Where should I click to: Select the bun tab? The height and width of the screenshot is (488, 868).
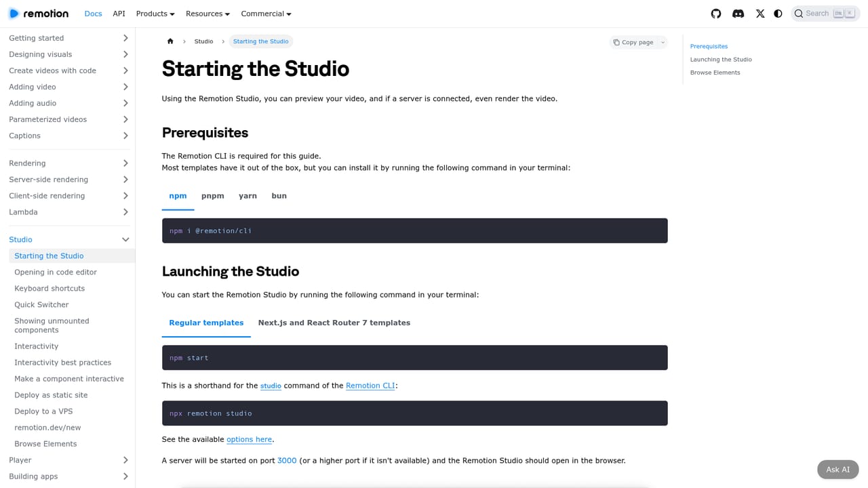(279, 196)
